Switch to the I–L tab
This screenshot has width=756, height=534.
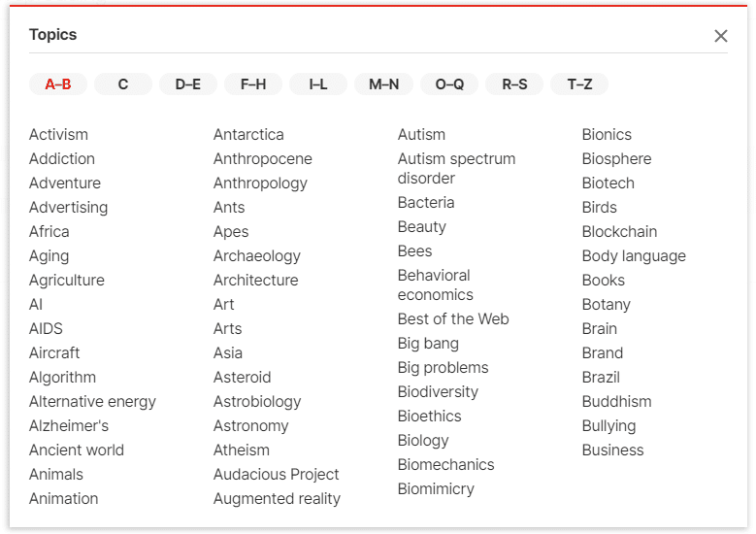tap(318, 84)
